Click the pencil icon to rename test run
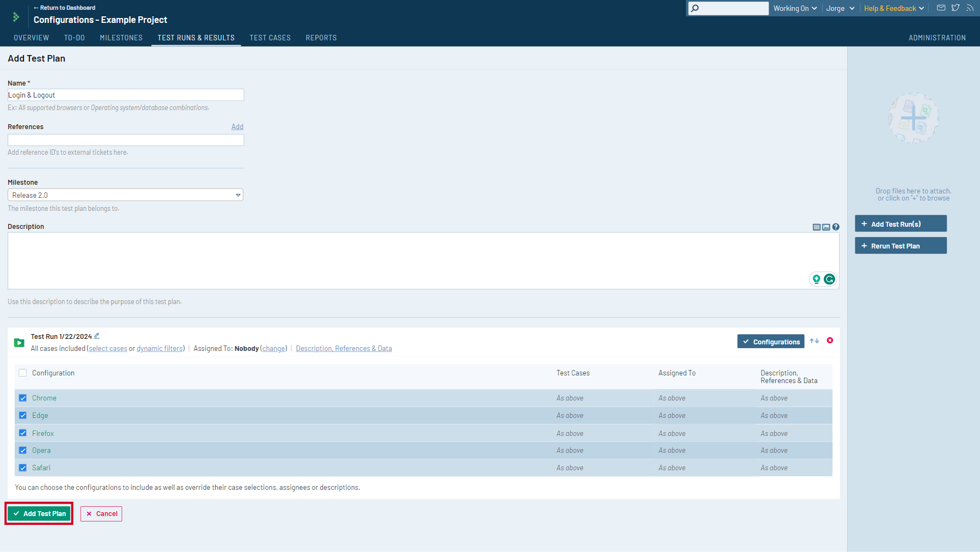The image size is (980, 552). click(x=97, y=336)
